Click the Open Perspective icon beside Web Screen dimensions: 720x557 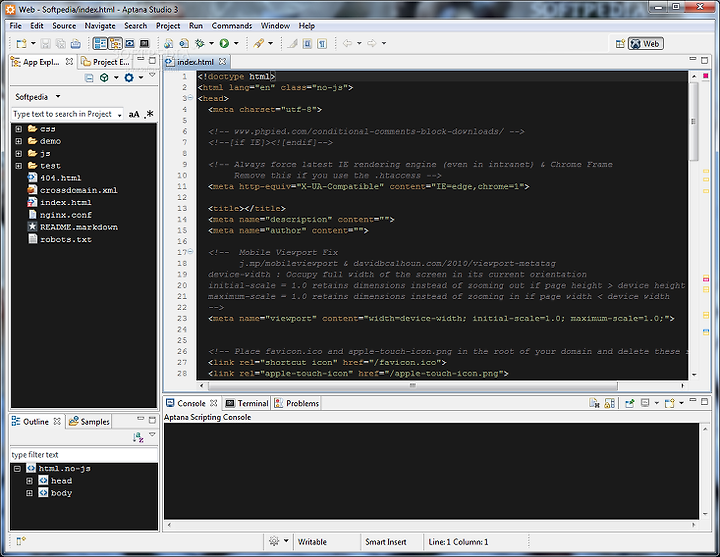click(620, 44)
